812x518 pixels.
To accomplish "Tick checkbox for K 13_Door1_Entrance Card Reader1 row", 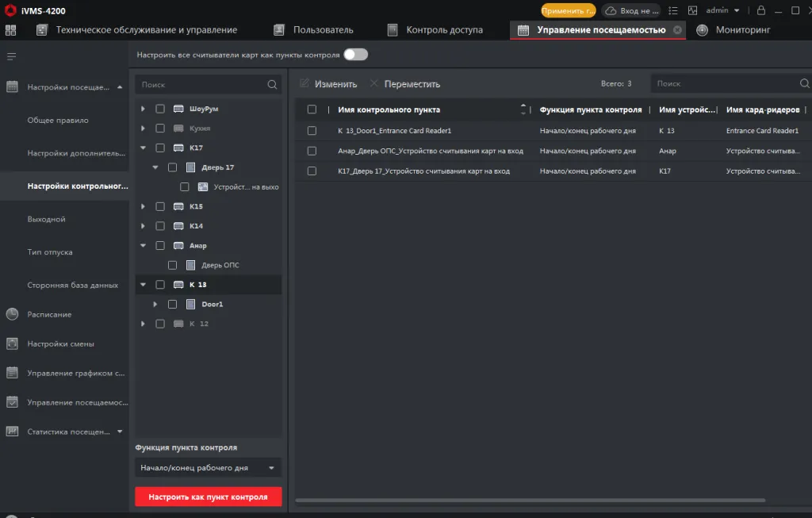I will [x=312, y=130].
